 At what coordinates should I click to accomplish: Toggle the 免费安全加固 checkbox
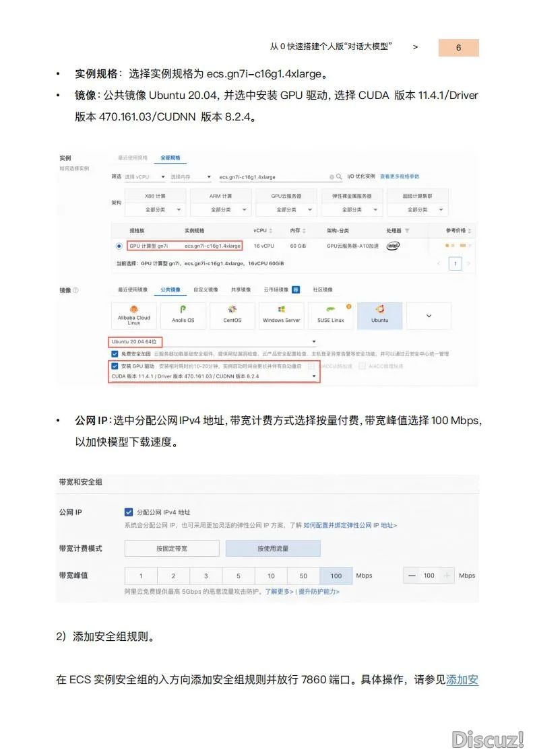115,354
